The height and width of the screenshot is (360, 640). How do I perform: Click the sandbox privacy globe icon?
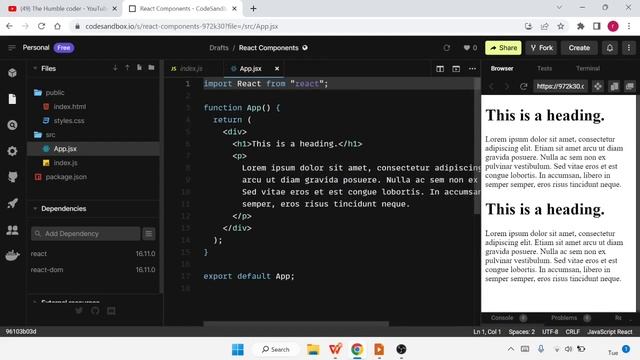click(305, 48)
